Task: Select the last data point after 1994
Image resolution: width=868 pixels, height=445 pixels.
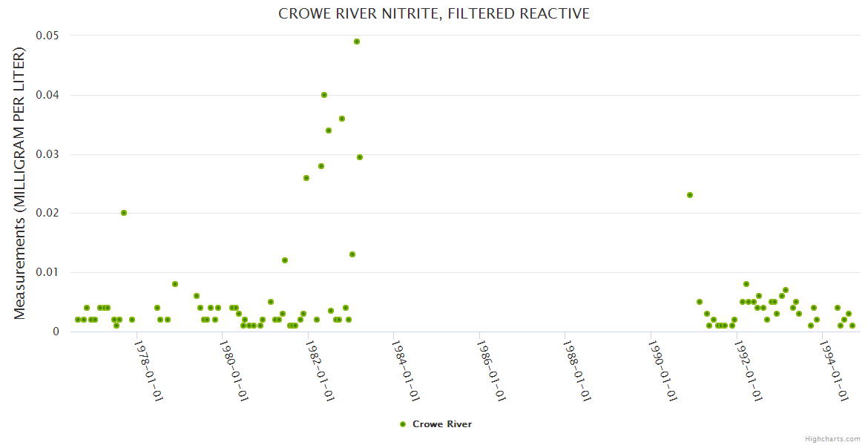Action: 852,326
